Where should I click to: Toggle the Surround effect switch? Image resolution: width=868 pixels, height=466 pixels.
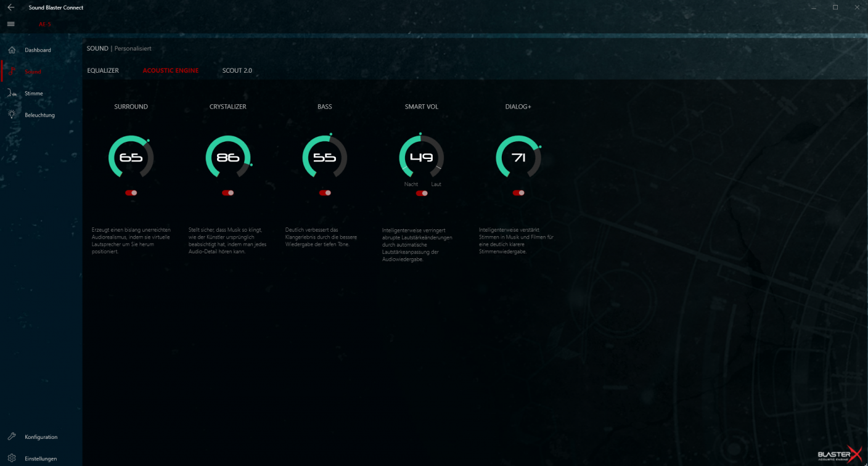pos(131,193)
